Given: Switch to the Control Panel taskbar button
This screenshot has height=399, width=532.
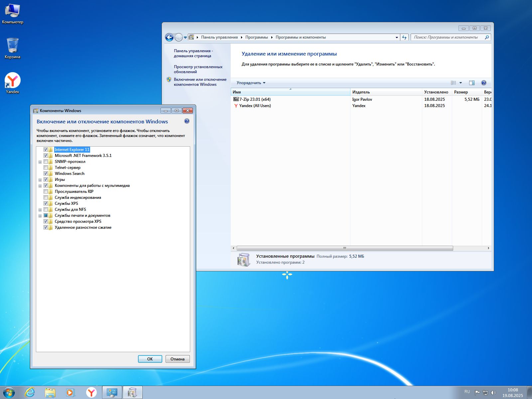Looking at the screenshot, I should [x=112, y=393].
